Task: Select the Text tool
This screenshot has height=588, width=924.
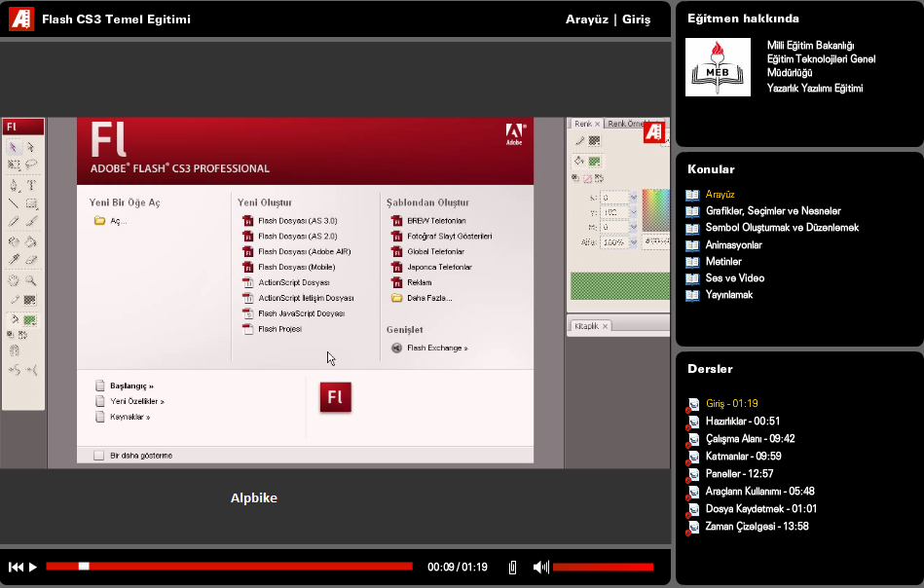Action: click(31, 185)
